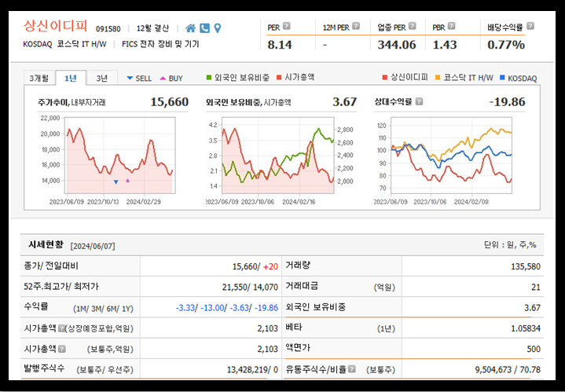Click the 52주 최고가/최저가 value 21,550/ 14,070
This screenshot has width=565, height=392.
click(250, 288)
